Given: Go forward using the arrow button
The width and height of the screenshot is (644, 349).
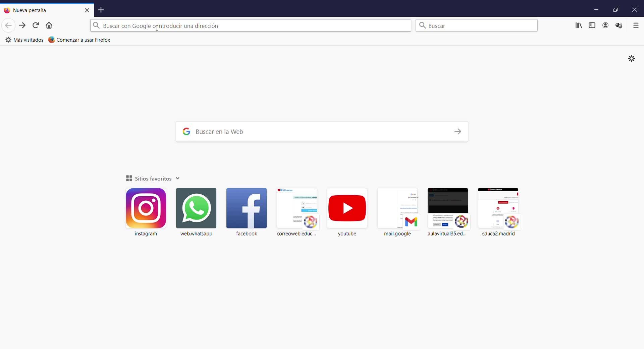Looking at the screenshot, I should pos(22,26).
